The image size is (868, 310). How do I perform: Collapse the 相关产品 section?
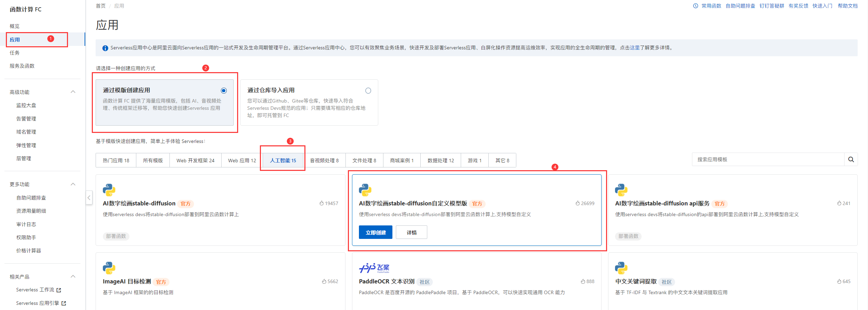point(73,277)
